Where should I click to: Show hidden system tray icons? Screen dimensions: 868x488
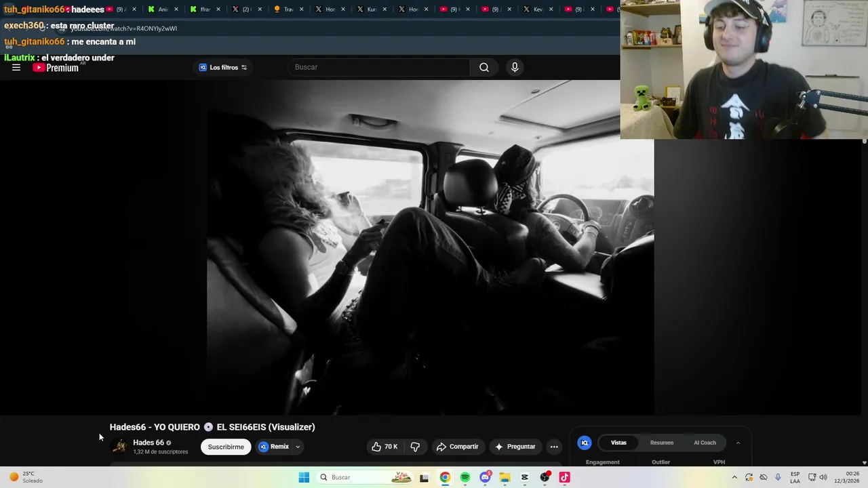pos(734,477)
